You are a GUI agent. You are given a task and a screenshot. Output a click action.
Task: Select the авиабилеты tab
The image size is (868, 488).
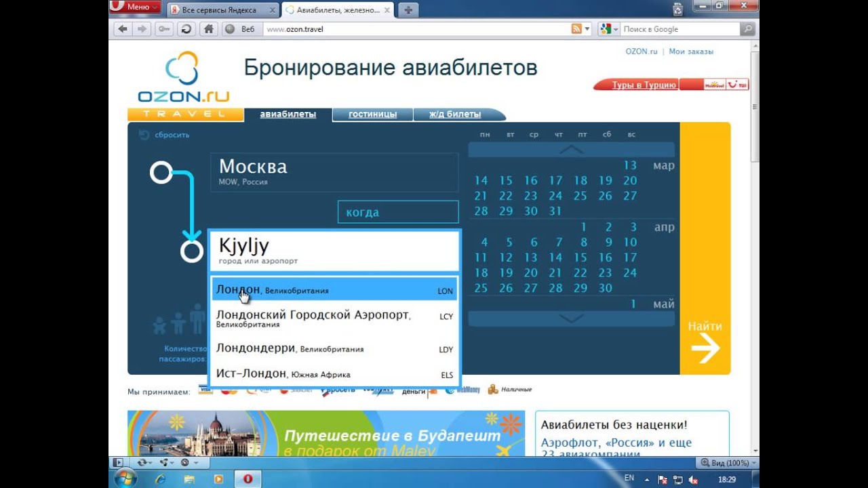[288, 114]
